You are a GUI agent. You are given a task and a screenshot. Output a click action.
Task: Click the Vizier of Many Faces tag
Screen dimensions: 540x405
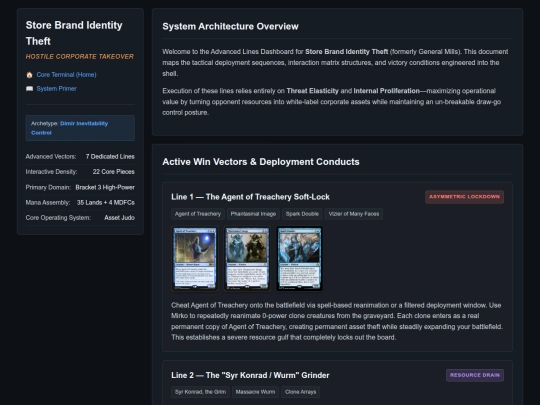click(x=354, y=214)
